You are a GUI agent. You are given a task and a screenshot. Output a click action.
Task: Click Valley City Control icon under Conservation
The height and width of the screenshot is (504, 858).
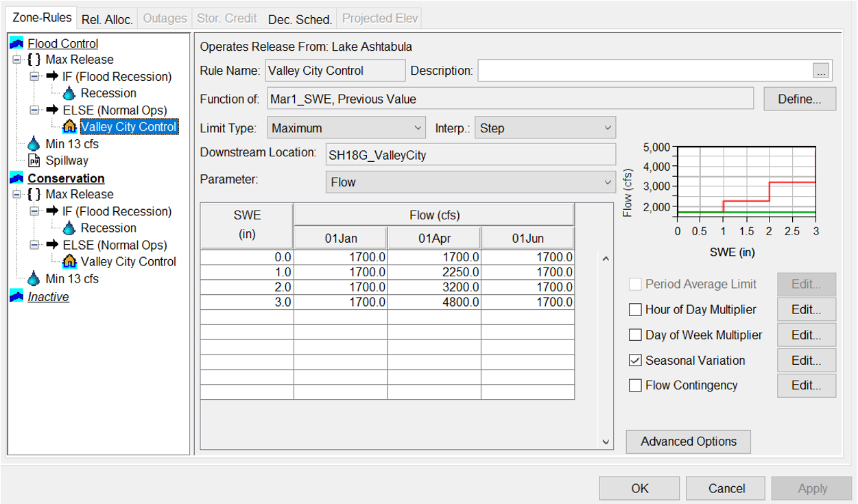point(69,261)
